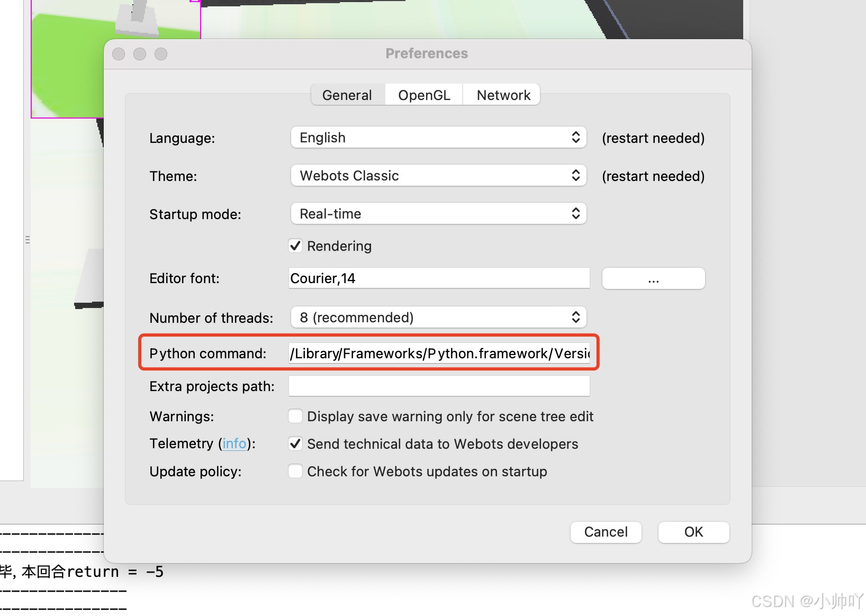Open the Telemetry info link
The width and height of the screenshot is (866, 616).
tap(234, 443)
